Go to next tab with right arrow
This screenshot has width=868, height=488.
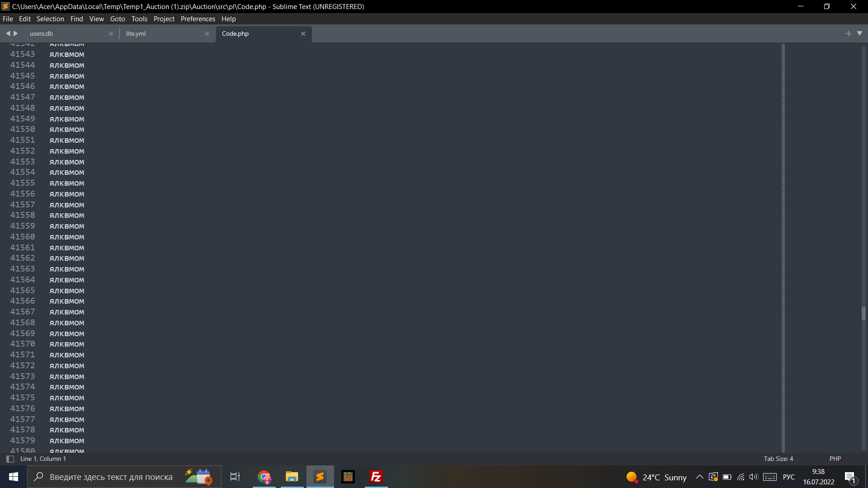coord(16,33)
